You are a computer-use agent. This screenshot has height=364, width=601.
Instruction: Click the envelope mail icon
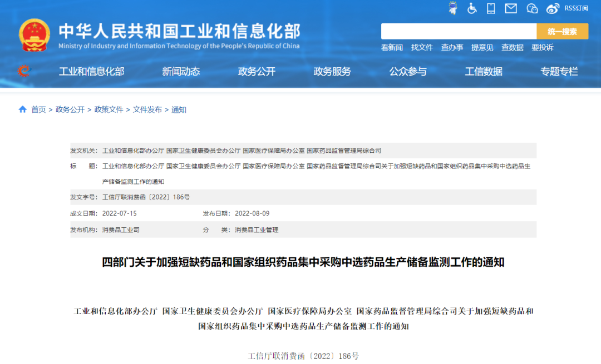[510, 8]
